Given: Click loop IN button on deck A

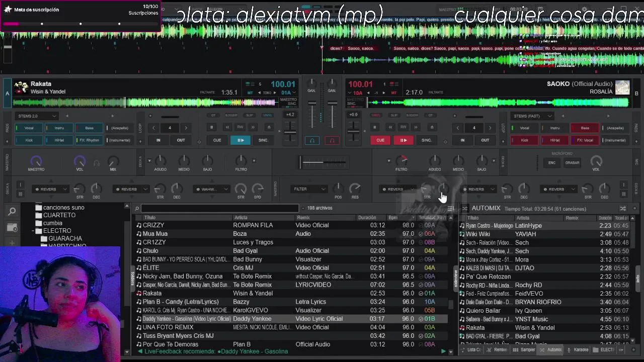Looking at the screenshot, I should click(158, 140).
